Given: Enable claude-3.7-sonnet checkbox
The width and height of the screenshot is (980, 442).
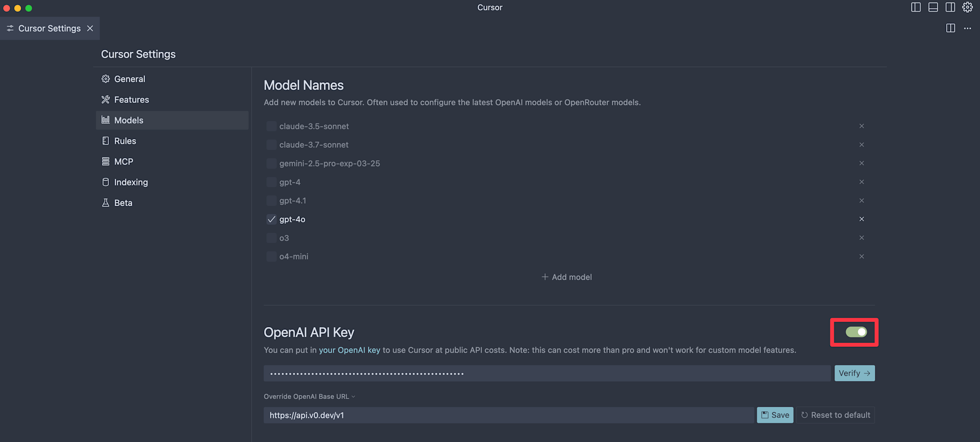Looking at the screenshot, I should coord(271,145).
